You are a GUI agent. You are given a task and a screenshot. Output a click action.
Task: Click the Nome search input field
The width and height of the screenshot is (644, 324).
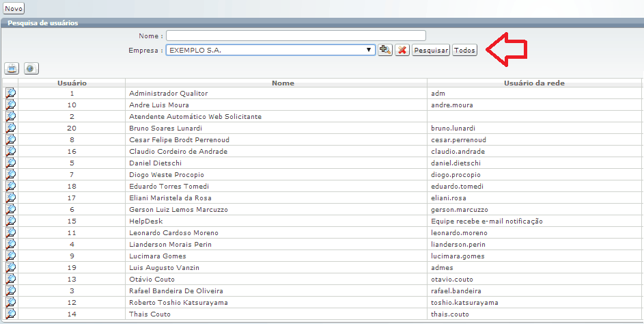pyautogui.click(x=296, y=36)
